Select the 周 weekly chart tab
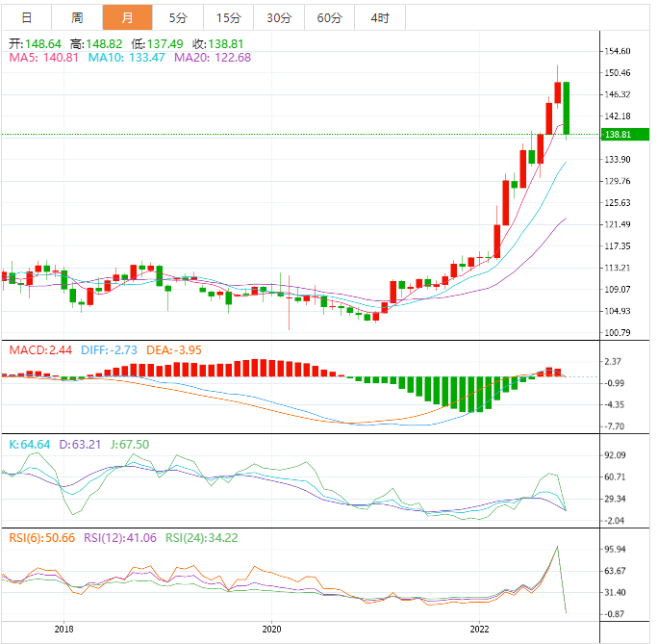This screenshot has width=658, height=644. point(76,17)
